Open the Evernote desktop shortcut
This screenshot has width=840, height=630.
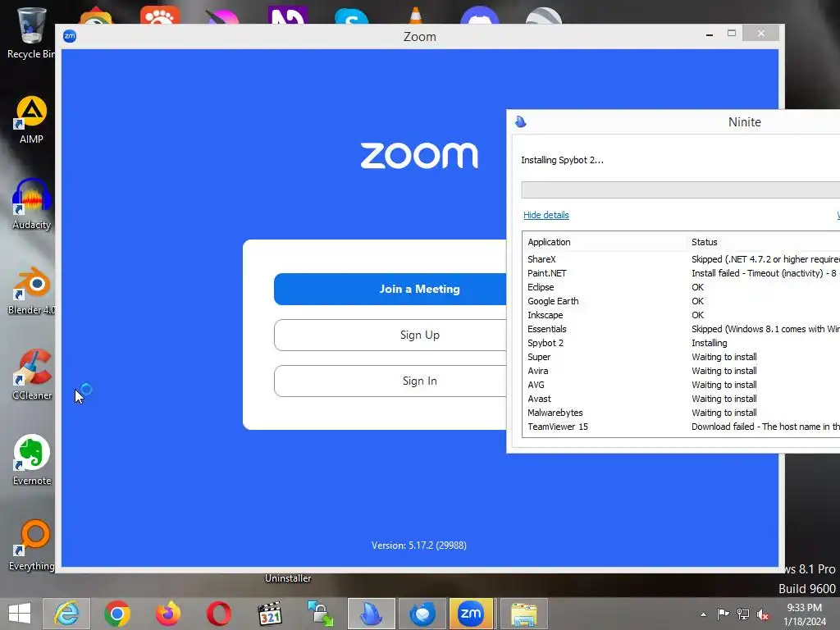32,459
